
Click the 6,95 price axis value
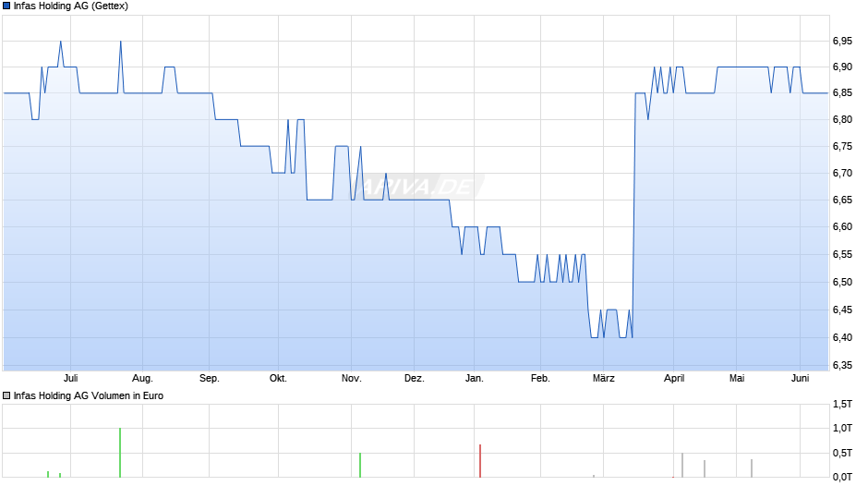(842, 41)
